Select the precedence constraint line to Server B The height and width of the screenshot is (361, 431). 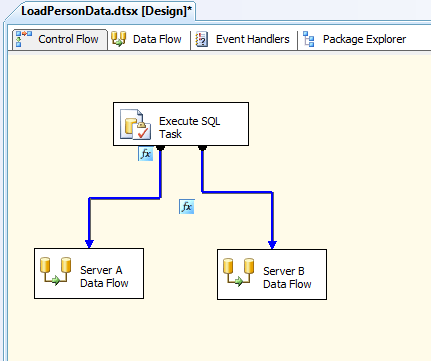[237, 192]
